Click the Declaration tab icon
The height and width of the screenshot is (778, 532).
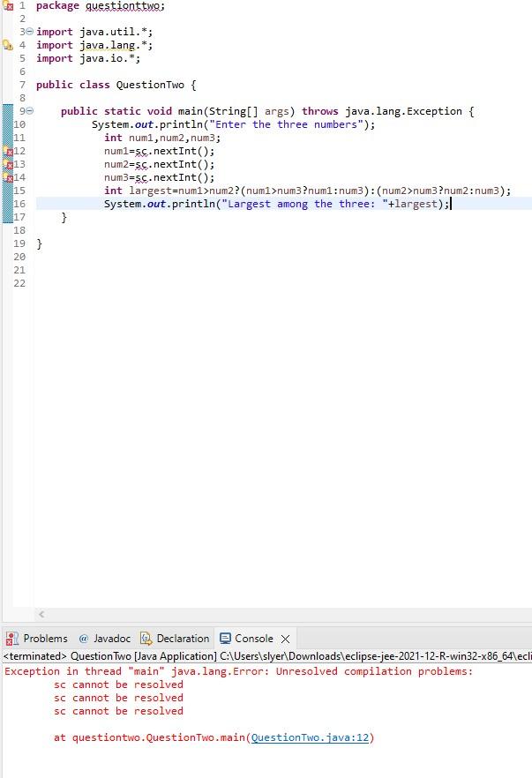tap(146, 638)
